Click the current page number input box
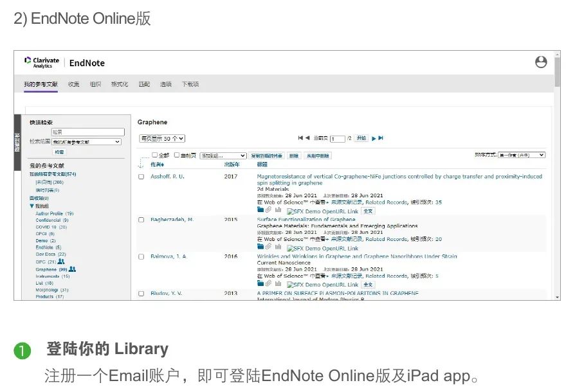 [x=338, y=138]
